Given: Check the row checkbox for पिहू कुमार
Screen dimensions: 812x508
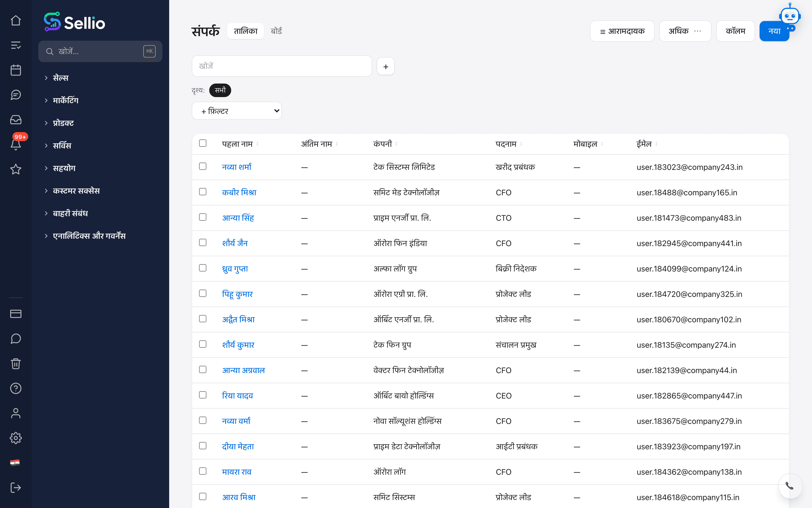Looking at the screenshot, I should click(x=203, y=293).
